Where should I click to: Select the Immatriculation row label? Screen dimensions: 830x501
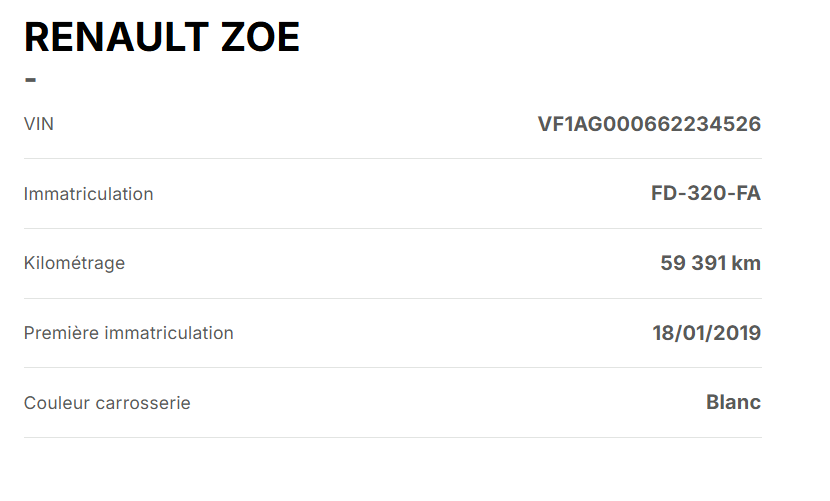88,194
